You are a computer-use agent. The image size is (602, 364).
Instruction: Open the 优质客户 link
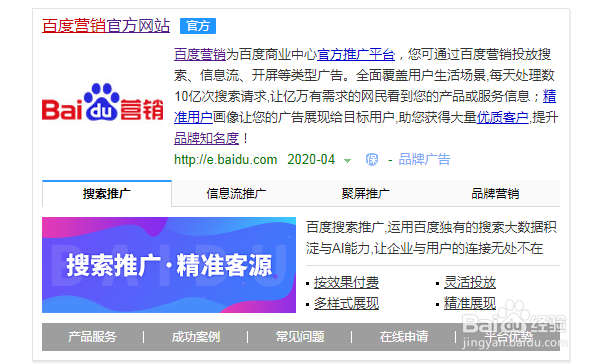click(503, 117)
